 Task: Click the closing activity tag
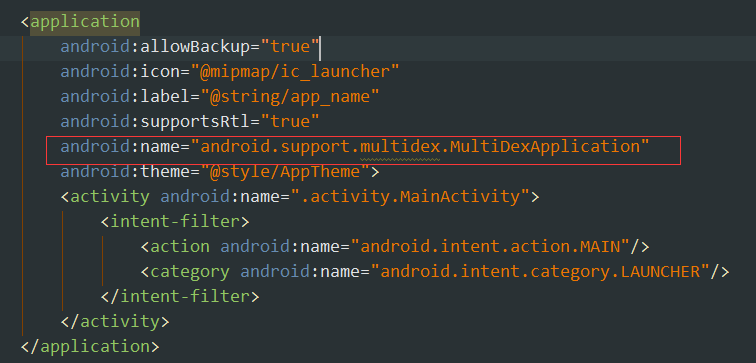(115, 322)
